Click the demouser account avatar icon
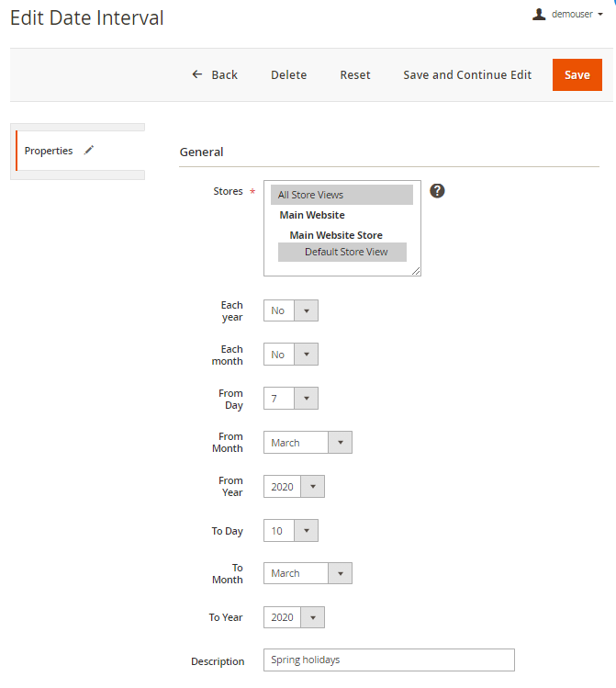The width and height of the screenshot is (616, 688). coord(540,15)
